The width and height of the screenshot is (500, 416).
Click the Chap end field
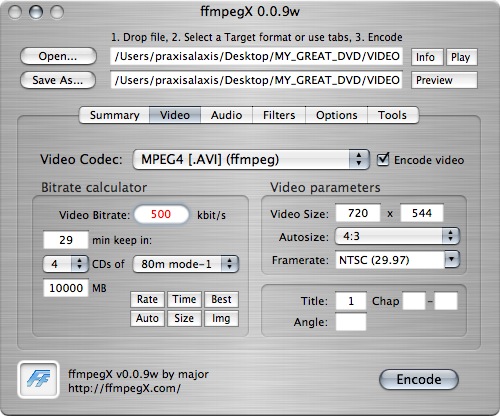446,301
